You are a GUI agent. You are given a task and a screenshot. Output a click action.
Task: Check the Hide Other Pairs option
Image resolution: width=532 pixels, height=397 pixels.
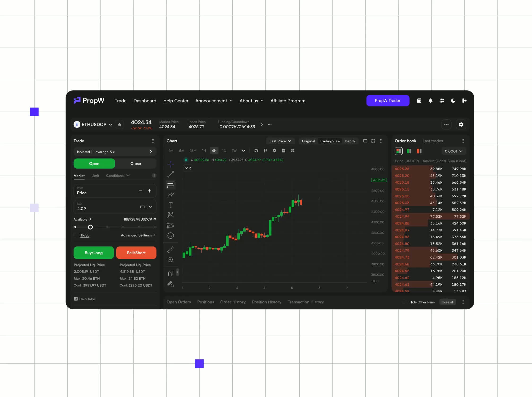click(405, 302)
